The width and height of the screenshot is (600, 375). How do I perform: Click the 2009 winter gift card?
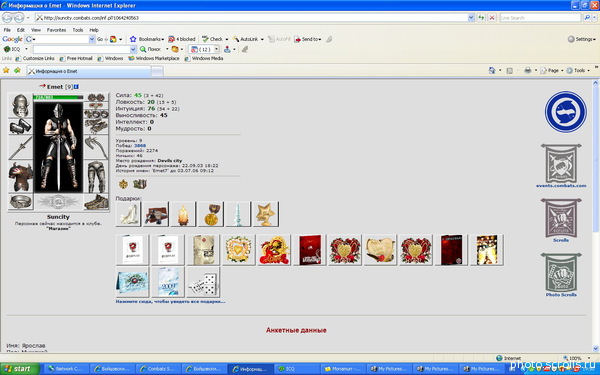coord(168,282)
